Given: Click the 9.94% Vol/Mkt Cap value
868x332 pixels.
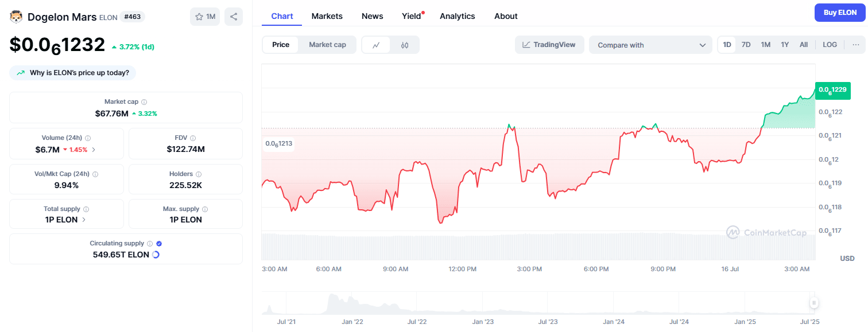Looking at the screenshot, I should pyautogui.click(x=67, y=185).
